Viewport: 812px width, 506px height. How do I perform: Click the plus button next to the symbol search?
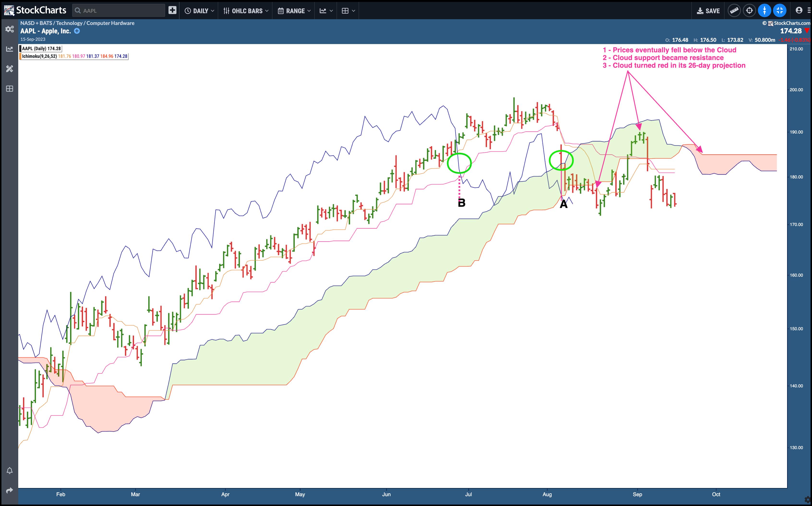[172, 10]
